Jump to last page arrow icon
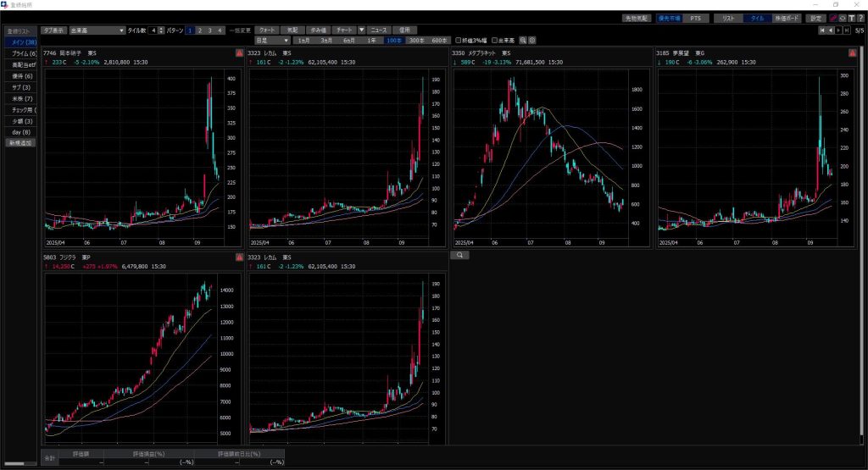 [846, 30]
